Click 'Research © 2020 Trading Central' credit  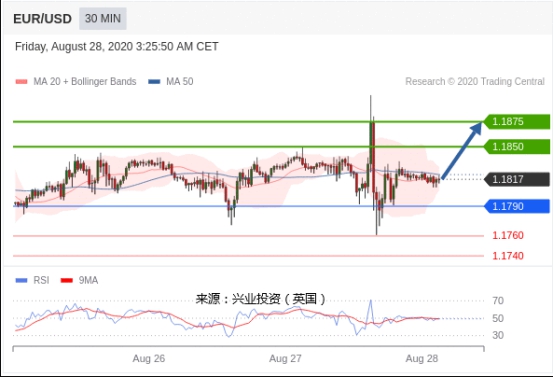(475, 82)
